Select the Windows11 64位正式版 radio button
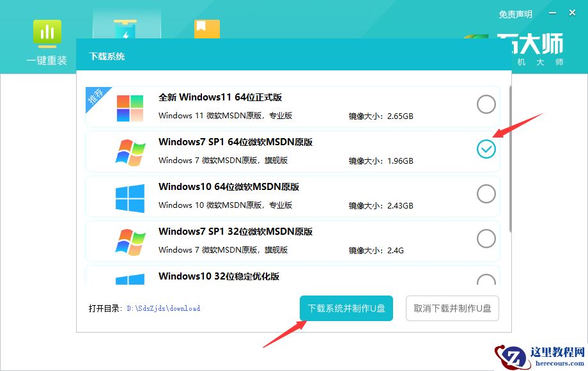This screenshot has width=588, height=371. (486, 104)
